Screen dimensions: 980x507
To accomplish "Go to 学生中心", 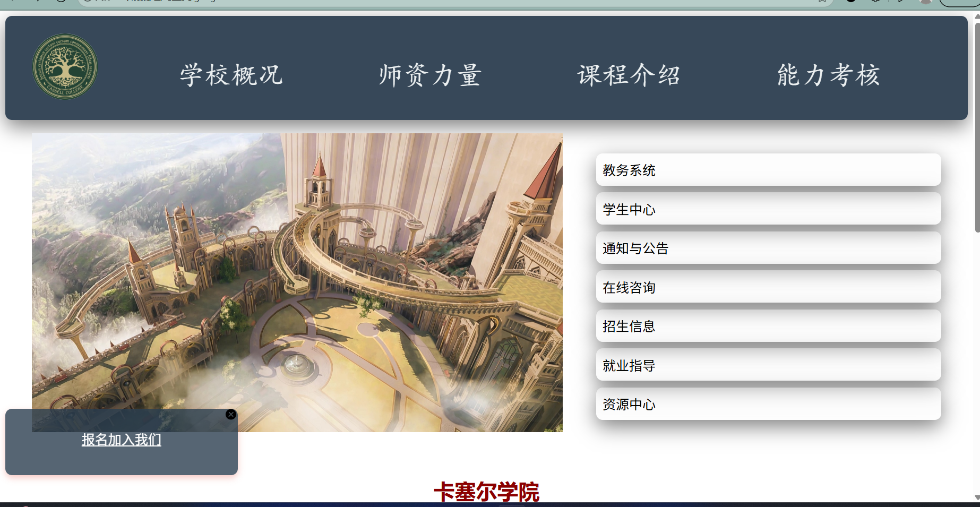I will click(768, 209).
